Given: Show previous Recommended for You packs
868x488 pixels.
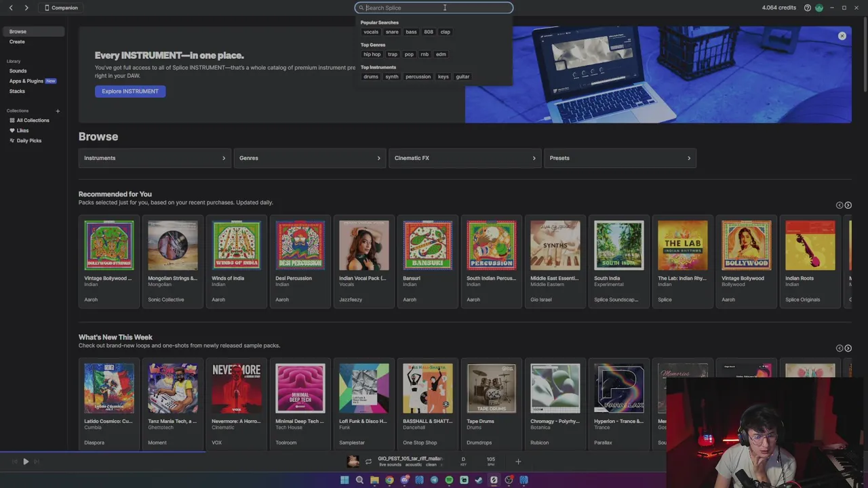Looking at the screenshot, I should [839, 205].
